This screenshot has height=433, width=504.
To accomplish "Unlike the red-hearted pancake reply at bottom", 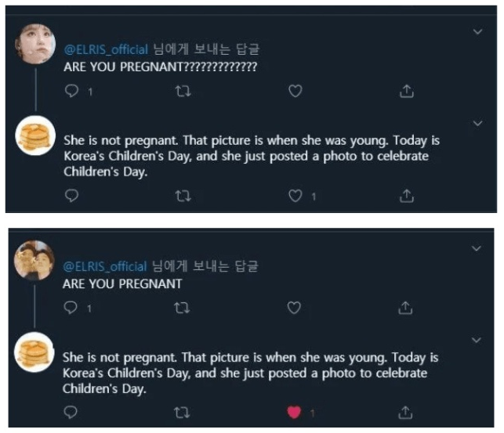I will 296,412.
